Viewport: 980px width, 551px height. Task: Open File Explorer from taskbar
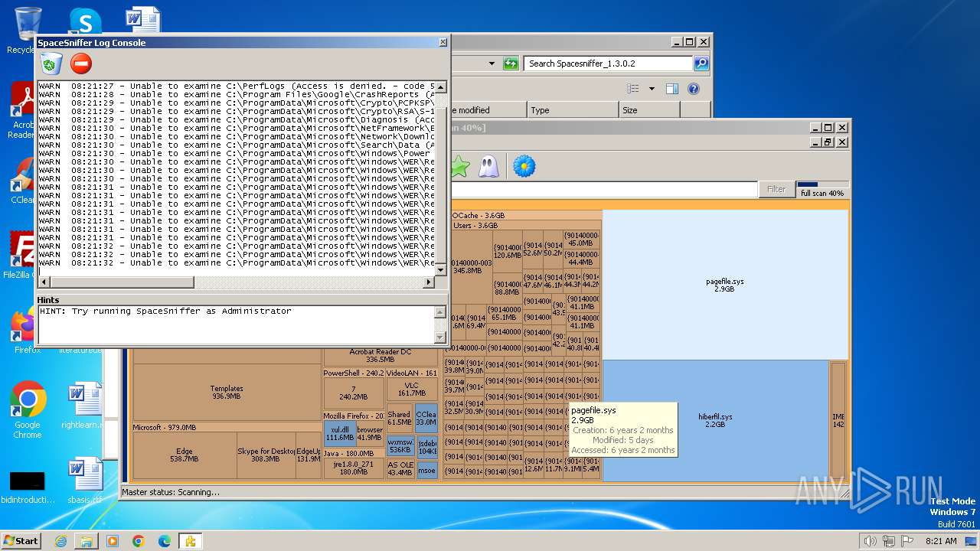pos(87,541)
